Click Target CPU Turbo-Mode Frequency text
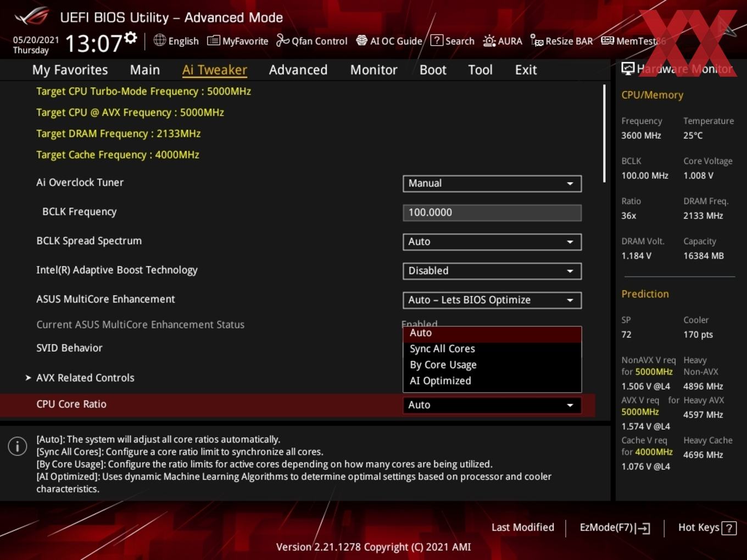Viewport: 747px width, 560px height. pos(143,92)
